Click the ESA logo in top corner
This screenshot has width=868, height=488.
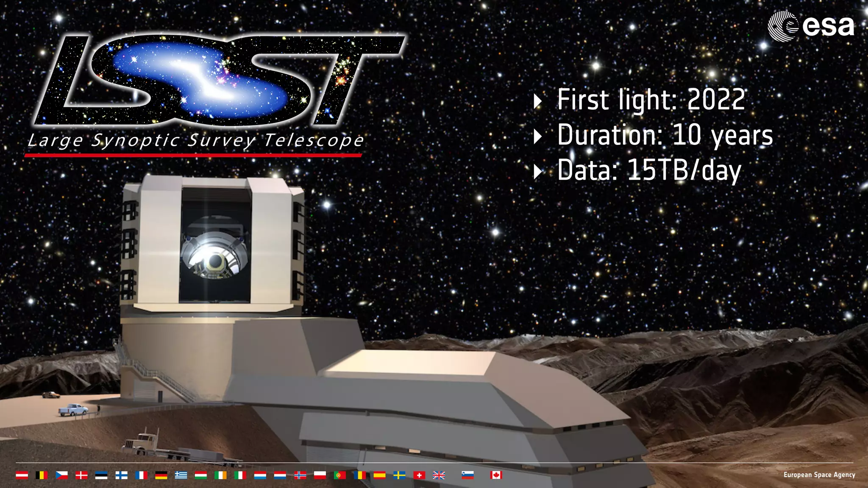(x=810, y=26)
